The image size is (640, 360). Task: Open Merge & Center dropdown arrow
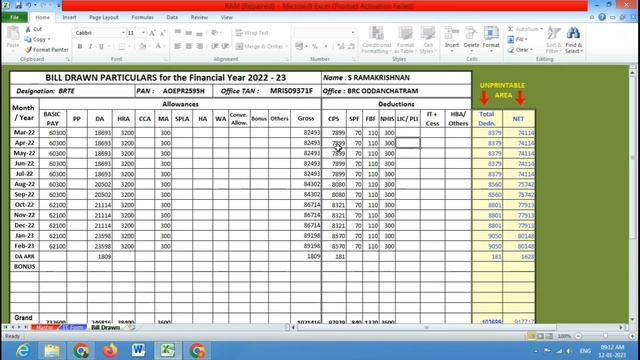(x=286, y=47)
